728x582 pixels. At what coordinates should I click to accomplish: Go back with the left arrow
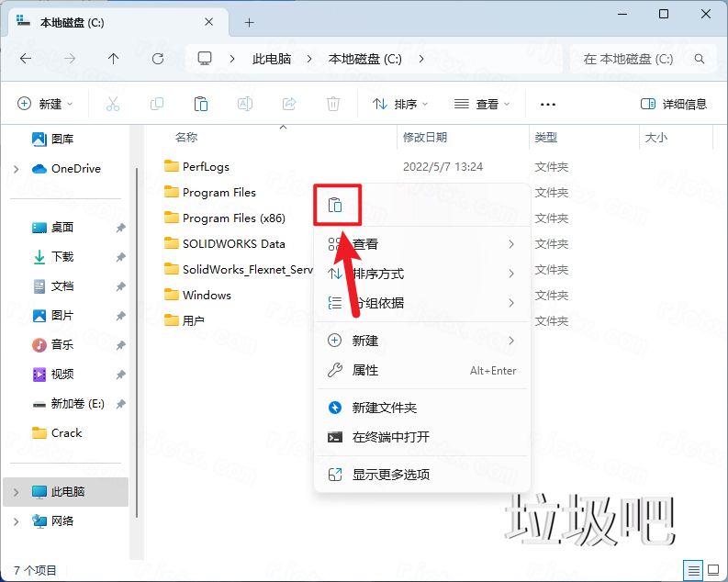pos(26,59)
